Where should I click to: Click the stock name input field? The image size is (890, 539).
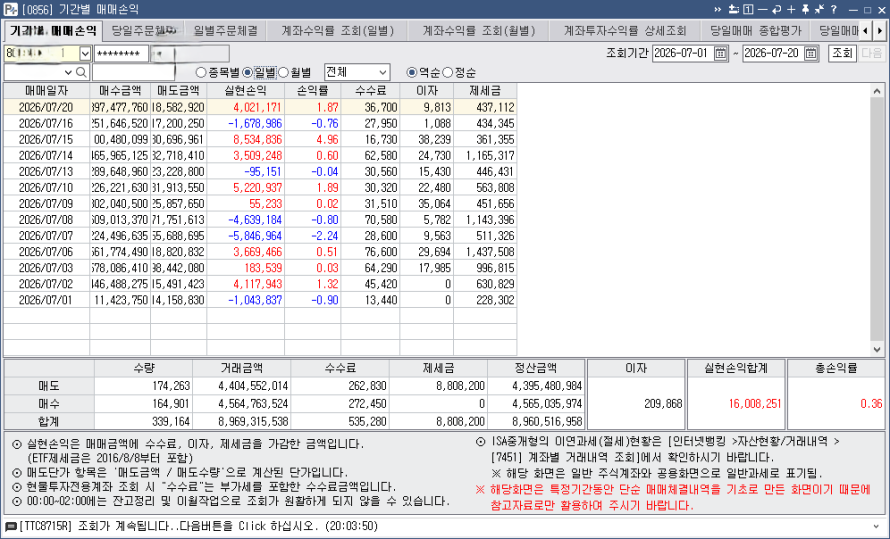coord(133,72)
